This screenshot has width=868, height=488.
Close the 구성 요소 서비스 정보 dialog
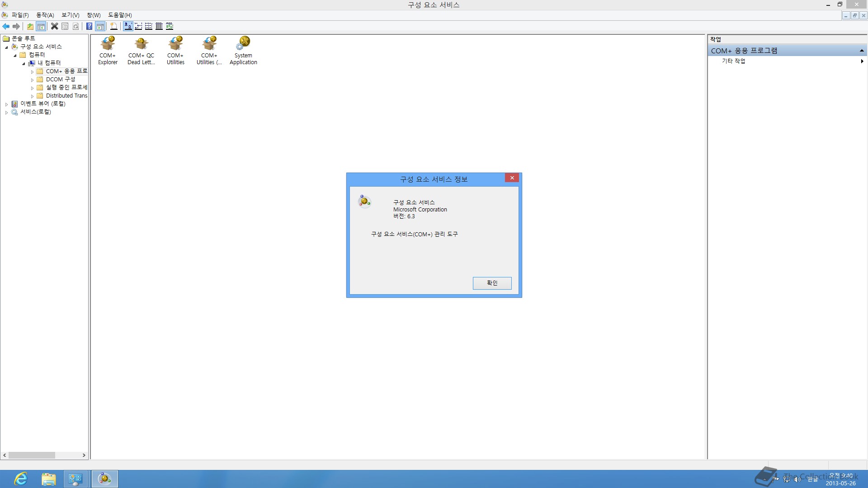512,178
